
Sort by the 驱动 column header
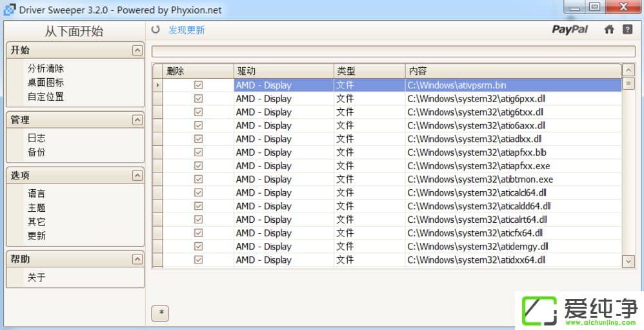[x=284, y=70]
